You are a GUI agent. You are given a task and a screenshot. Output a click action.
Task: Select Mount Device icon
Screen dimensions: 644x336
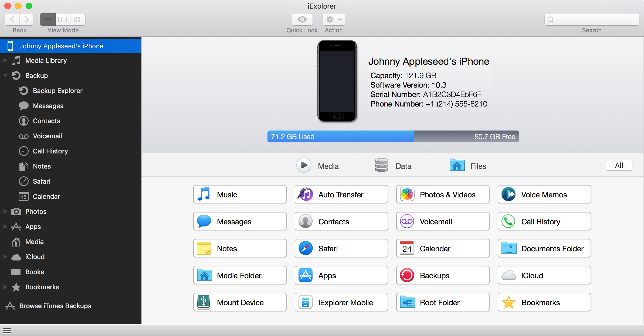click(x=204, y=302)
